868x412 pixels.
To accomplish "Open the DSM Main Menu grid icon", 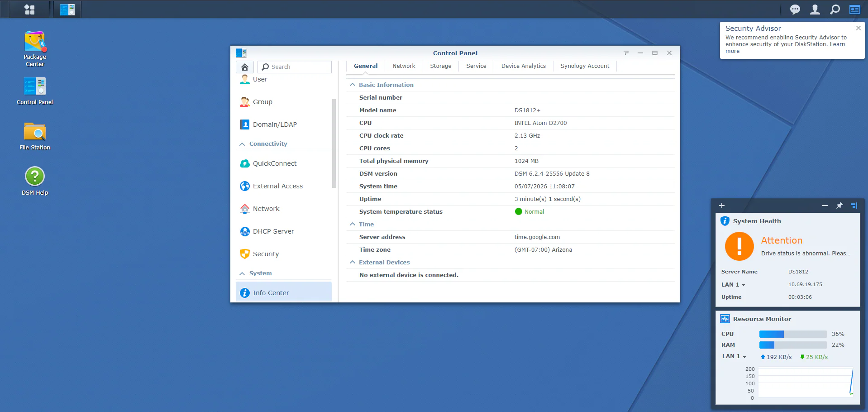I will tap(29, 9).
